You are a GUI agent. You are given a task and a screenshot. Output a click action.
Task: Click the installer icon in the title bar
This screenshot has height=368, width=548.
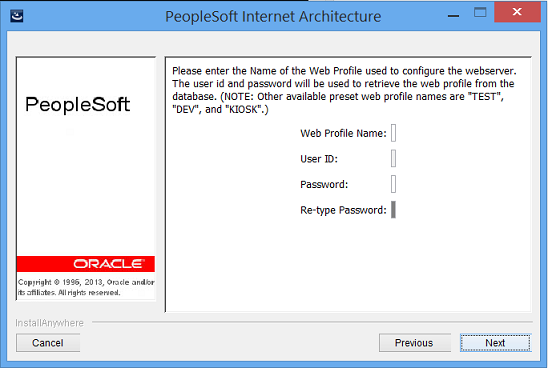click(16, 16)
